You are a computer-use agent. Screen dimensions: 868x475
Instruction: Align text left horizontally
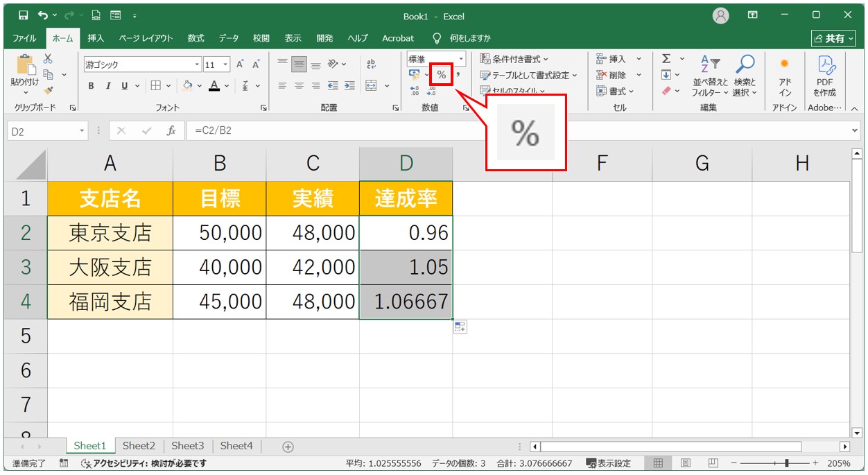(282, 86)
